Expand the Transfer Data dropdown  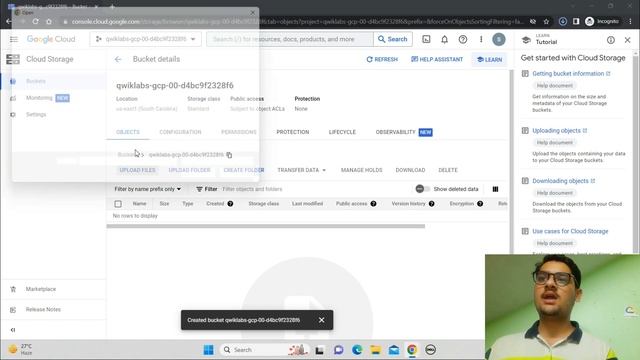point(302,170)
